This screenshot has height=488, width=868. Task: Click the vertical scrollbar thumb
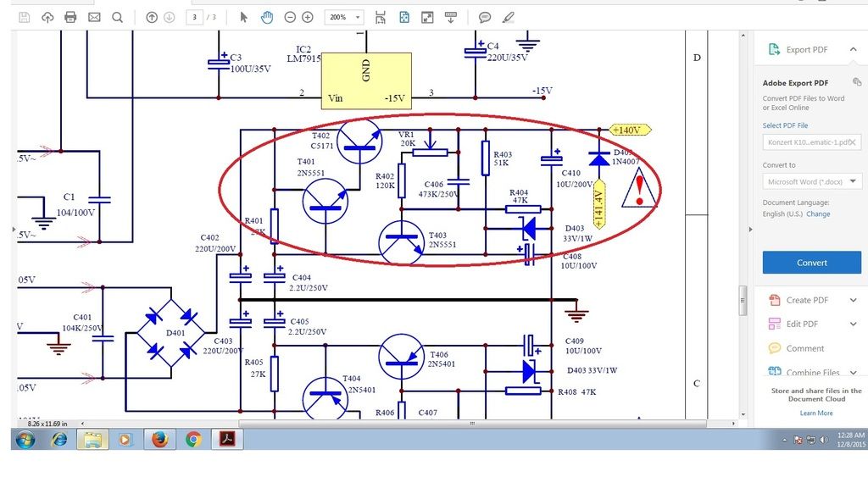point(743,301)
